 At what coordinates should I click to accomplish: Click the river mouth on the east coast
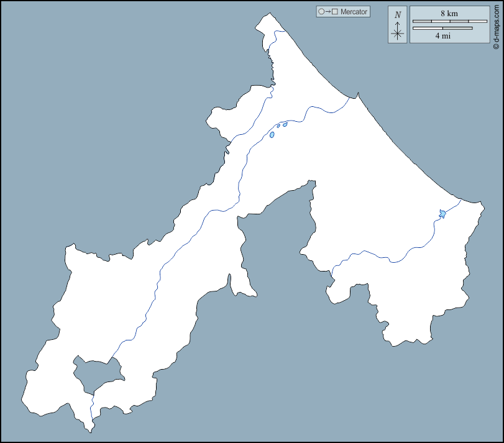pyautogui.click(x=461, y=199)
